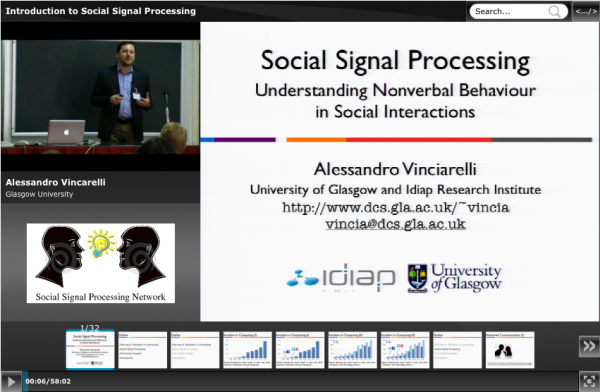
Task: Click the slide counter 1/32
Action: [90, 328]
